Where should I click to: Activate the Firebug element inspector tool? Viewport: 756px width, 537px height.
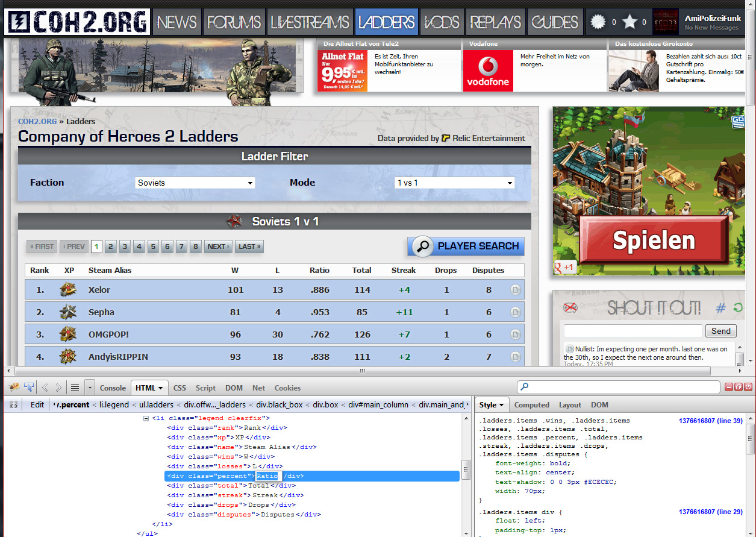click(28, 388)
